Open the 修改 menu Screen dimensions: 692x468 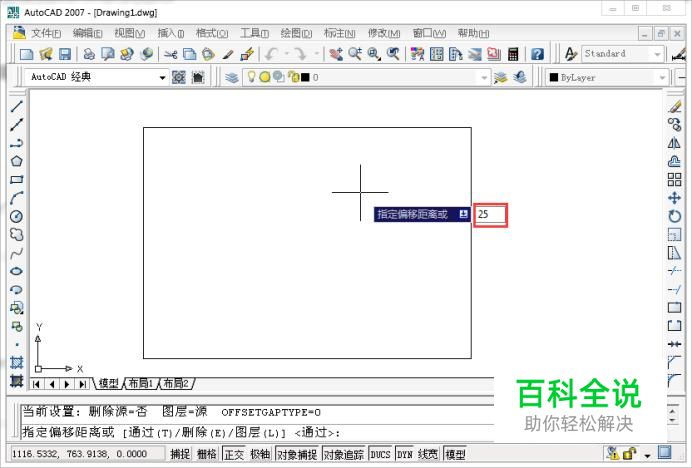(x=384, y=33)
